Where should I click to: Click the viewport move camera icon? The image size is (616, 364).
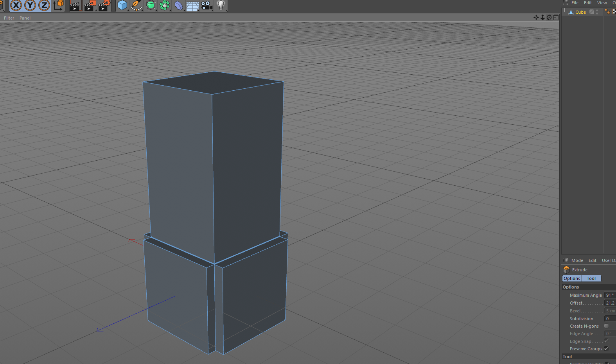pyautogui.click(x=536, y=18)
